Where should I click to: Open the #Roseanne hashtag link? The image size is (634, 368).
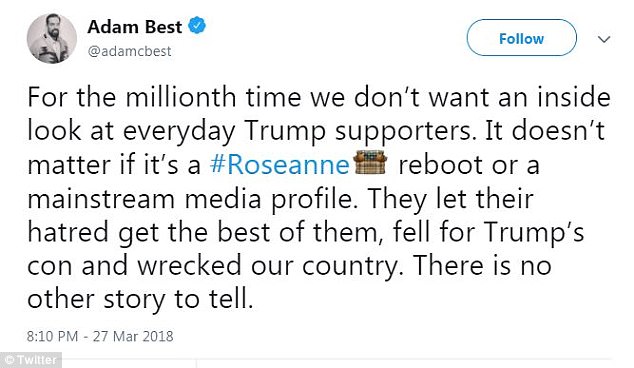280,165
